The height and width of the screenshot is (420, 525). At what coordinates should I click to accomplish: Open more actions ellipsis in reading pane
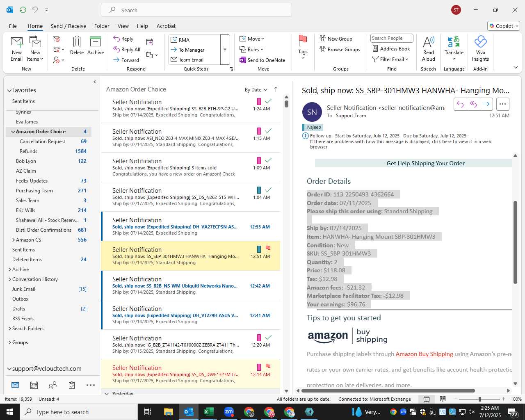(x=503, y=104)
